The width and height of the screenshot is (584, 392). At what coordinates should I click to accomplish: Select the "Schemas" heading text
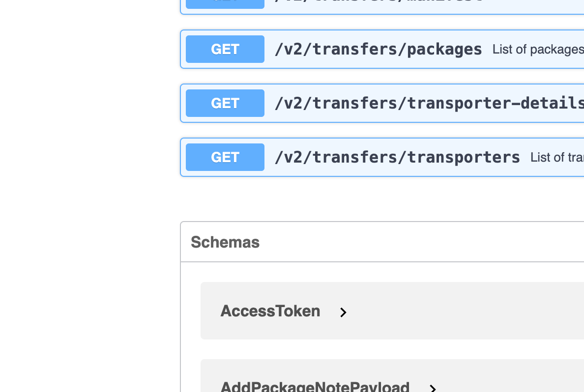click(225, 242)
